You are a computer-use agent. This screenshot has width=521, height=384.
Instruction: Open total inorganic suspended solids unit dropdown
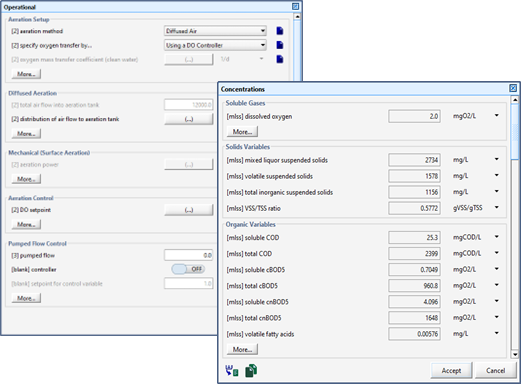(496, 191)
